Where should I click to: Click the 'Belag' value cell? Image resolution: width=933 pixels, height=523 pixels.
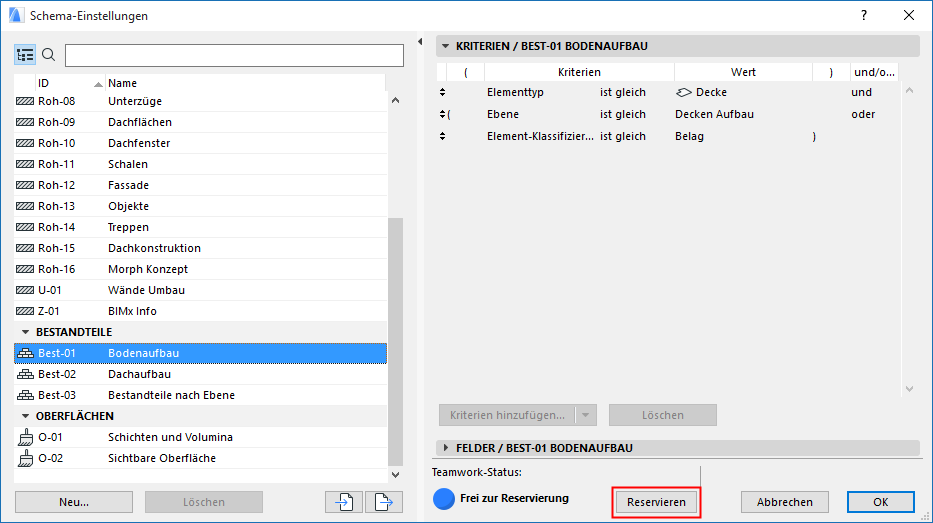(x=689, y=136)
